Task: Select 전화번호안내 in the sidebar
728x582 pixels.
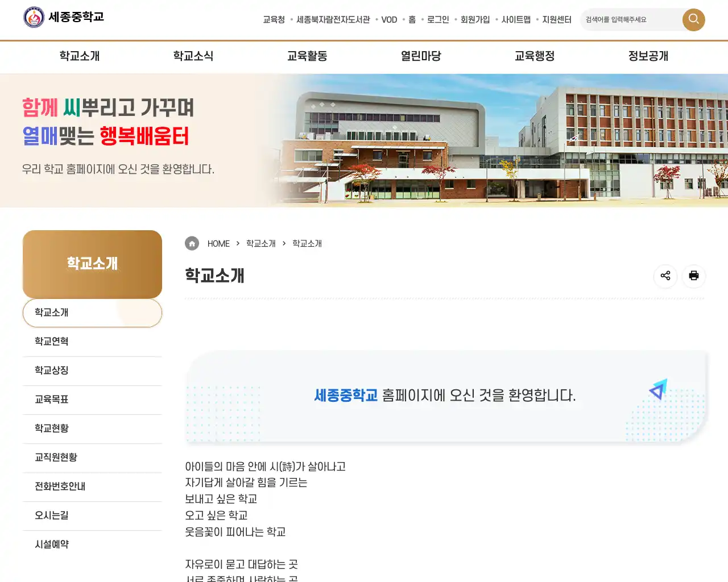Action: [x=92, y=487]
